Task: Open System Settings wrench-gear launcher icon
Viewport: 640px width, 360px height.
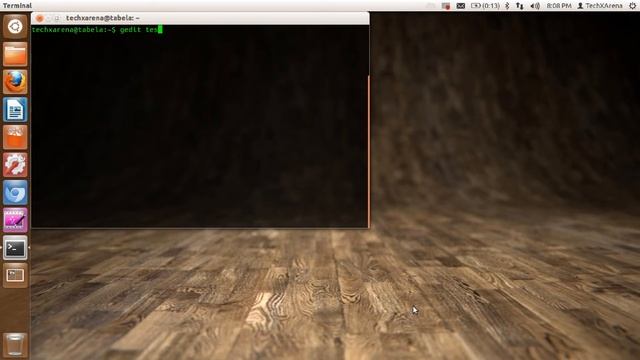Action: (x=15, y=165)
